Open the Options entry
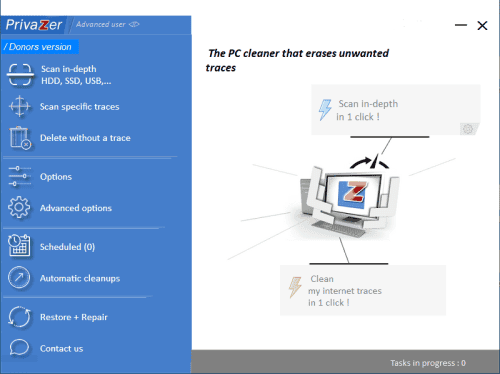Viewport: 500px width, 374px height. click(x=56, y=176)
